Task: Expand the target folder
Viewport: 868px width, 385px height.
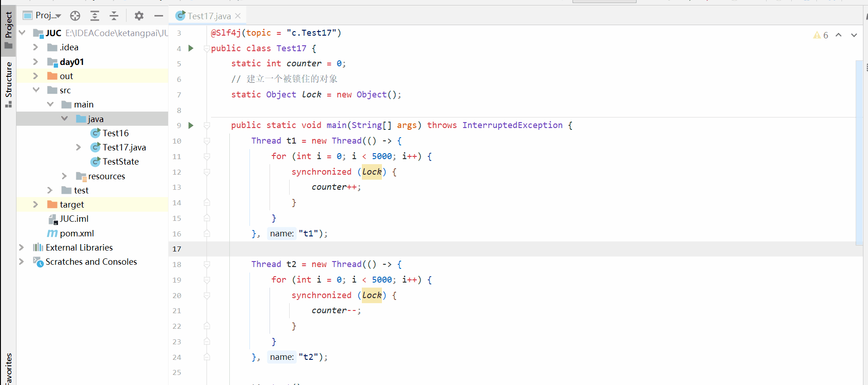Action: click(x=36, y=204)
